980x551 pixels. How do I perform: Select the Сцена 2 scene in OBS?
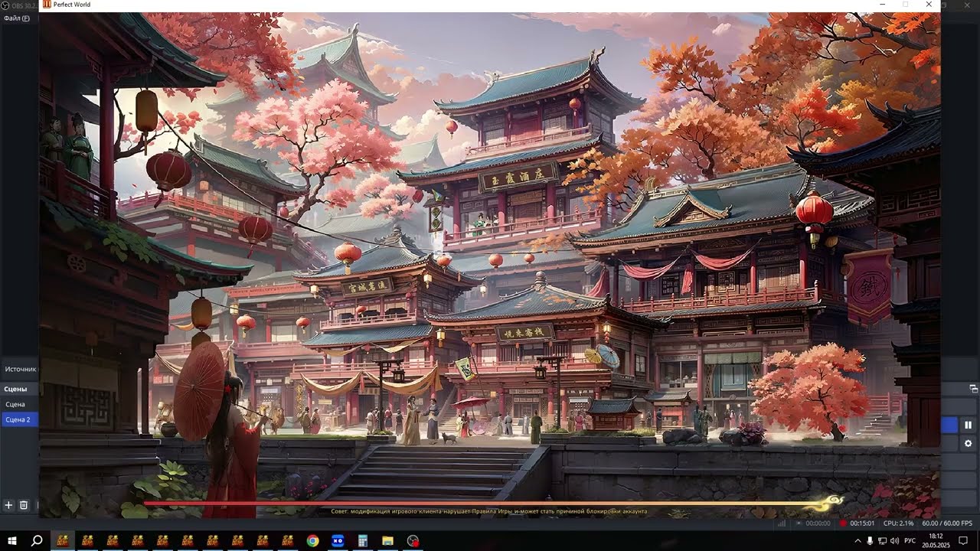coord(19,419)
